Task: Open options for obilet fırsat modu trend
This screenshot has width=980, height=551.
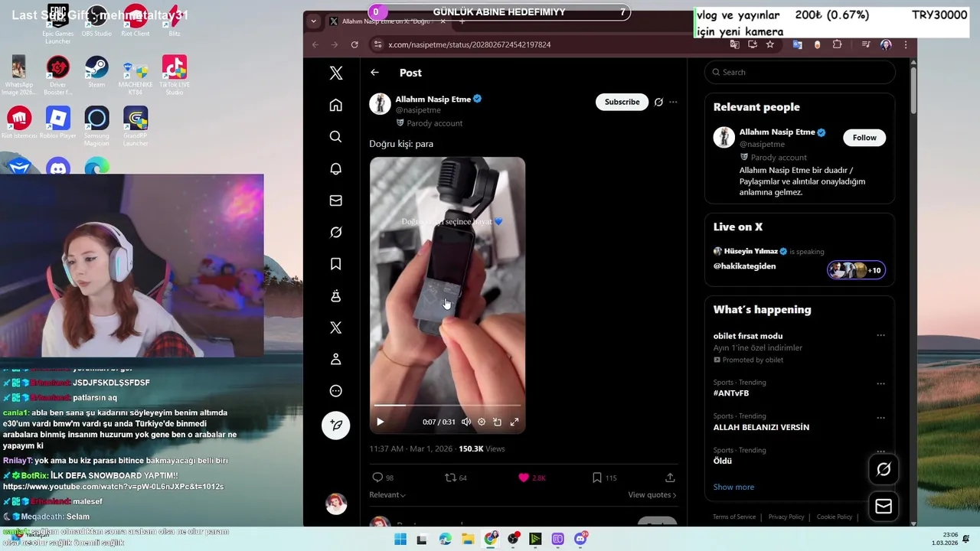Action: coord(880,336)
